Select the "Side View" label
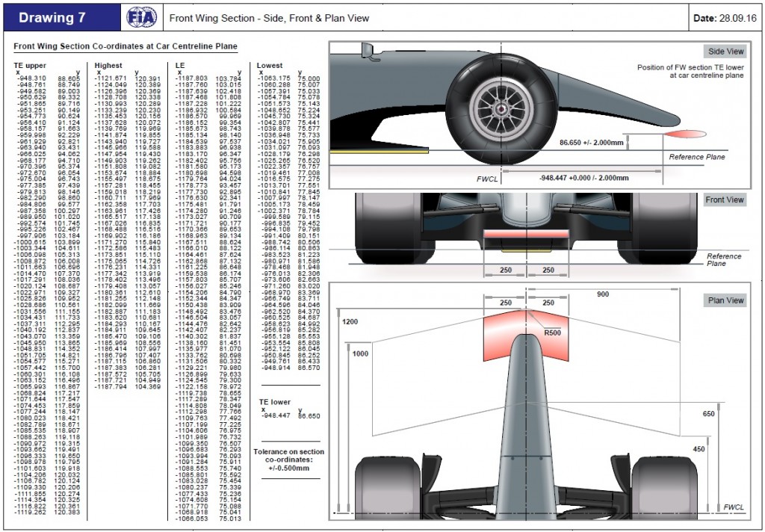Viewport: 765px width, 532px height. [x=726, y=52]
